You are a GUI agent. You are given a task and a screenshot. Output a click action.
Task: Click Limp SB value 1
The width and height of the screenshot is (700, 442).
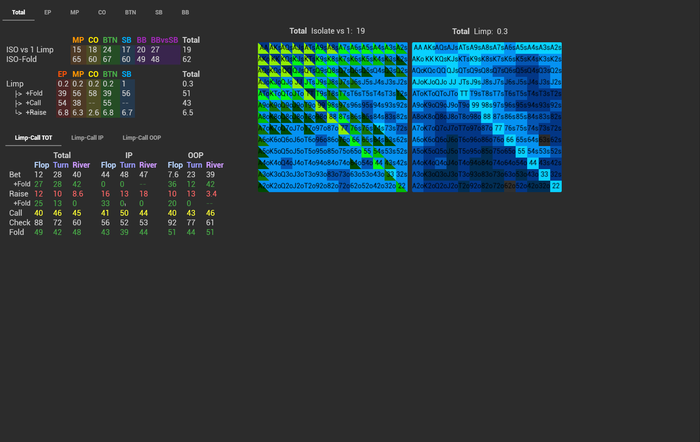pyautogui.click(x=124, y=84)
